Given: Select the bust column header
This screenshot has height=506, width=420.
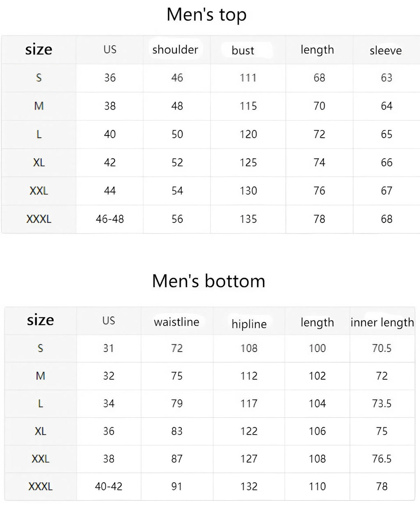Looking at the screenshot, I should [243, 50].
